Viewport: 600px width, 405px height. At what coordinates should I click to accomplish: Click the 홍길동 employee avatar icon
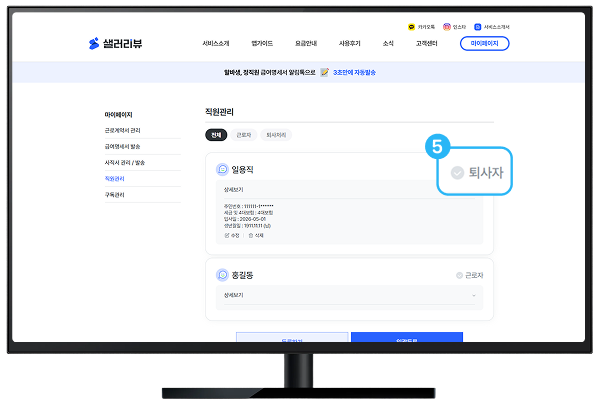pos(222,275)
